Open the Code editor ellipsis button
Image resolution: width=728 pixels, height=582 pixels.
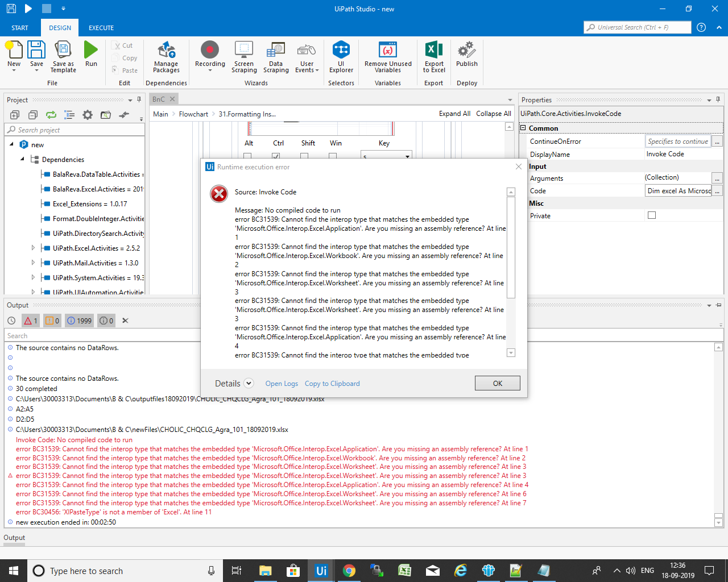tap(717, 191)
